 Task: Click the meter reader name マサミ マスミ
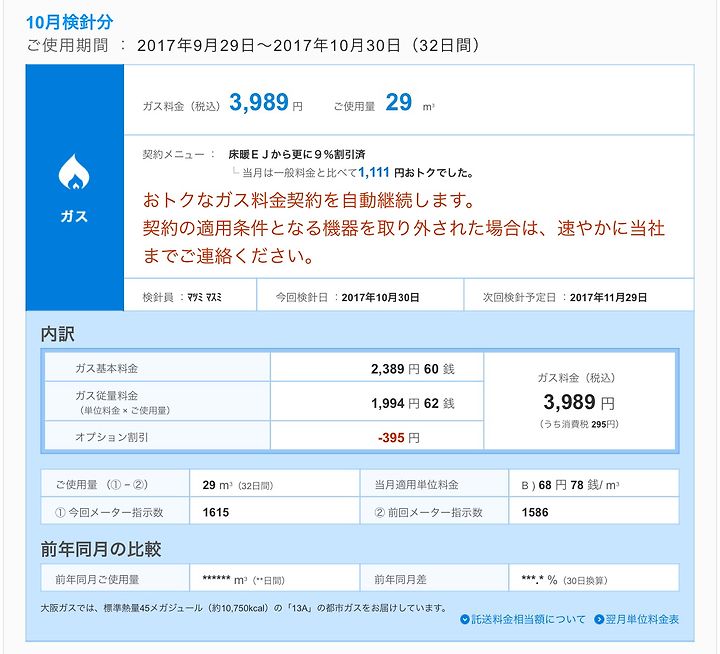tap(204, 297)
